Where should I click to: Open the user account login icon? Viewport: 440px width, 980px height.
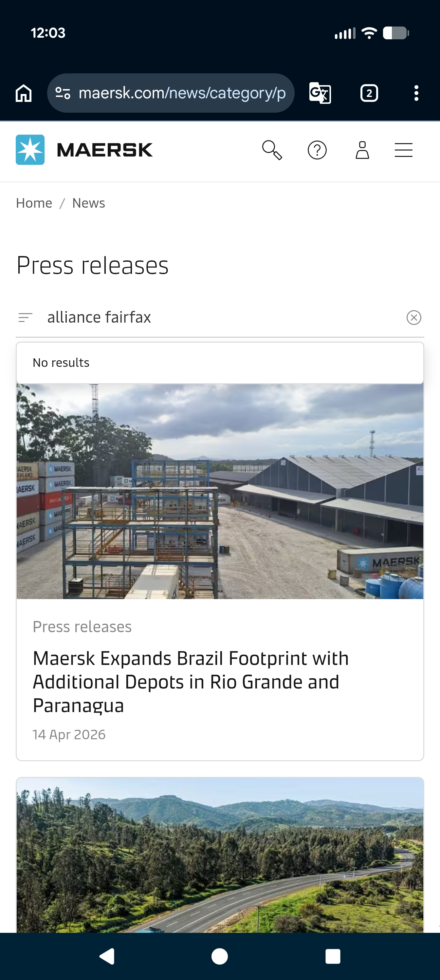click(x=362, y=150)
